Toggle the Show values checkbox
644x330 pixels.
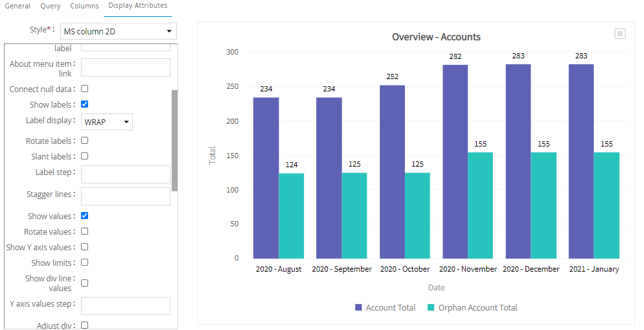tap(84, 216)
